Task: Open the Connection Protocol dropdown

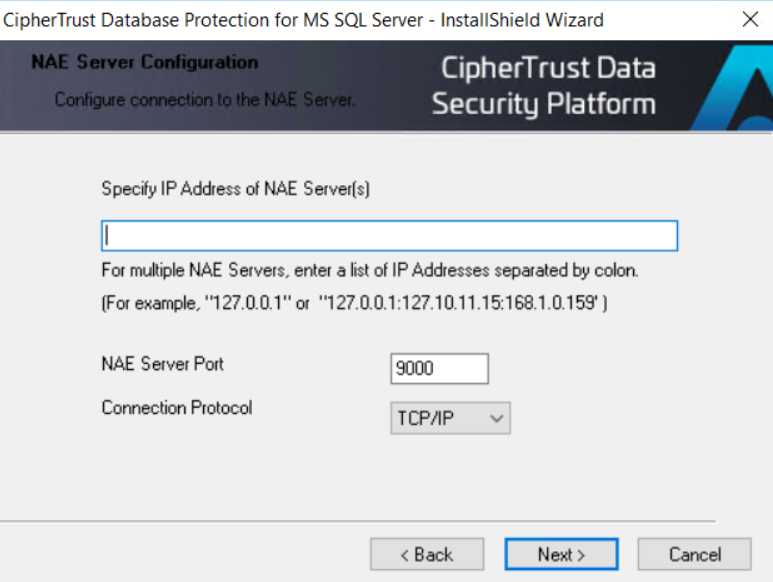Action: tap(450, 418)
